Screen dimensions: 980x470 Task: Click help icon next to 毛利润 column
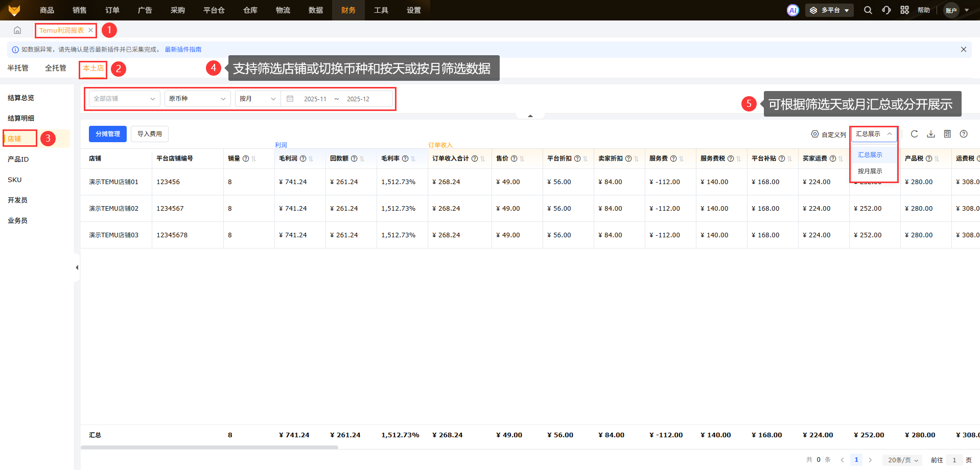303,159
